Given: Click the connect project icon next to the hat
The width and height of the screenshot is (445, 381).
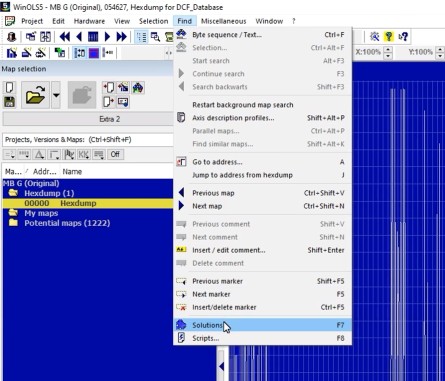Looking at the screenshot, I should (31, 36).
